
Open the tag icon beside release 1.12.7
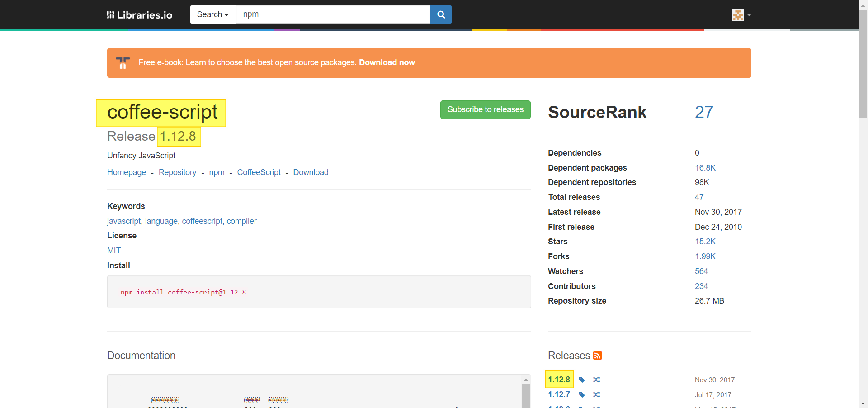(x=581, y=394)
